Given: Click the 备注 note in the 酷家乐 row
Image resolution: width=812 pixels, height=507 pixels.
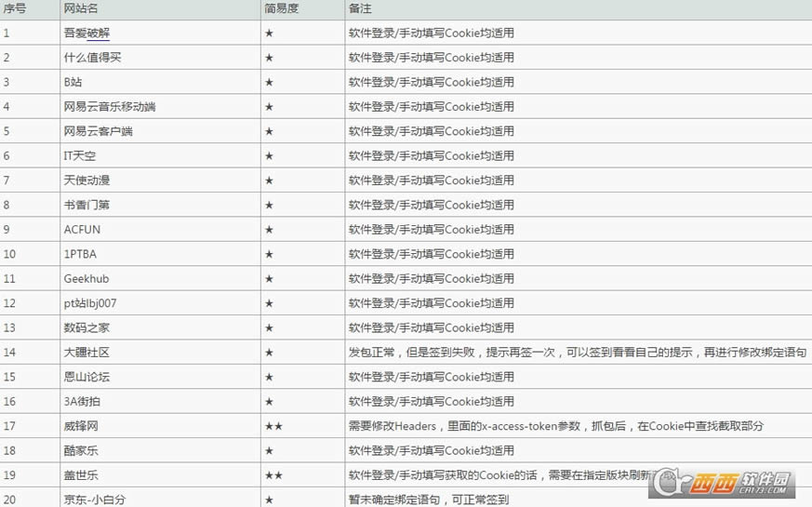Looking at the screenshot, I should point(432,450).
